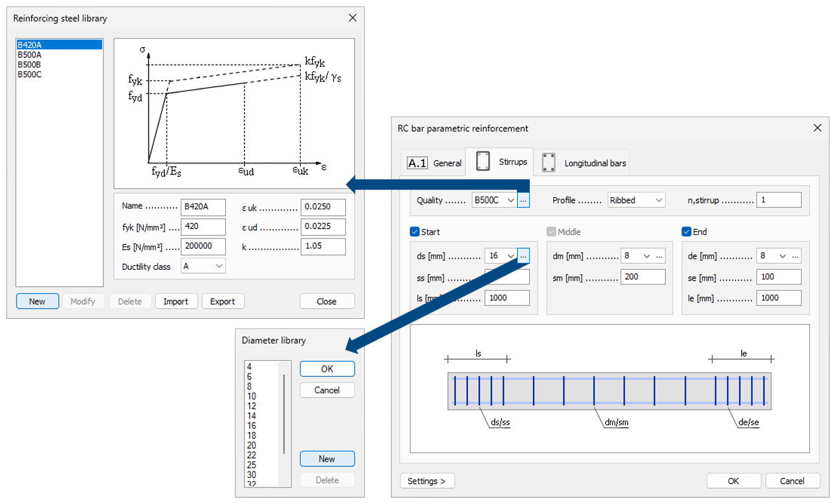Open the Profile Ribbed dropdown
This screenshot has width=836, height=504.
[636, 200]
